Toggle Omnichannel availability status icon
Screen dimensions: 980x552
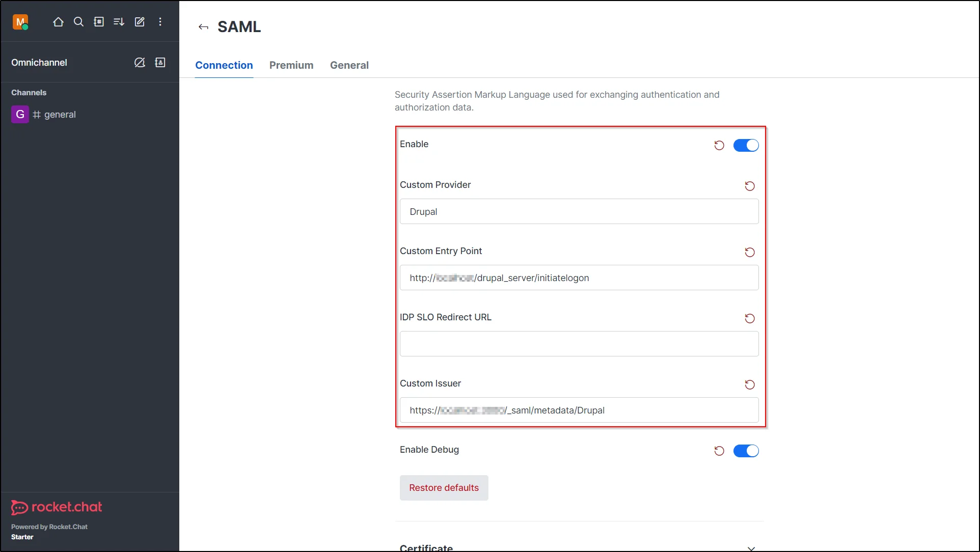(140, 63)
